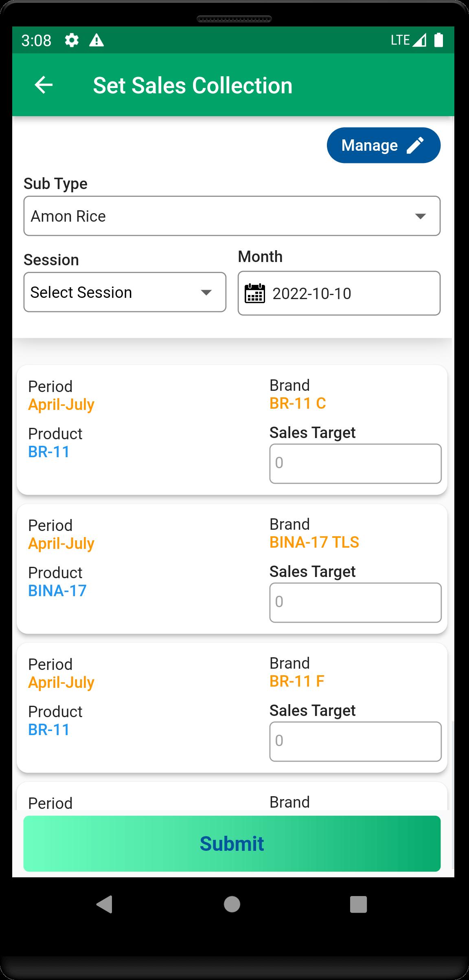Click the pencil icon on Manage button
Viewport: 469px width, 980px height.
click(415, 145)
